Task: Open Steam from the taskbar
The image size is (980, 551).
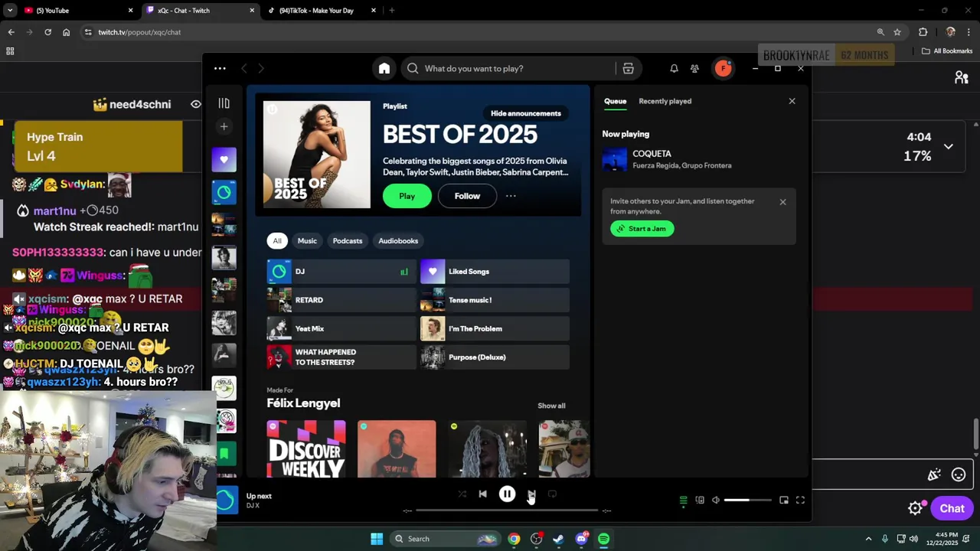Action: [x=559, y=539]
